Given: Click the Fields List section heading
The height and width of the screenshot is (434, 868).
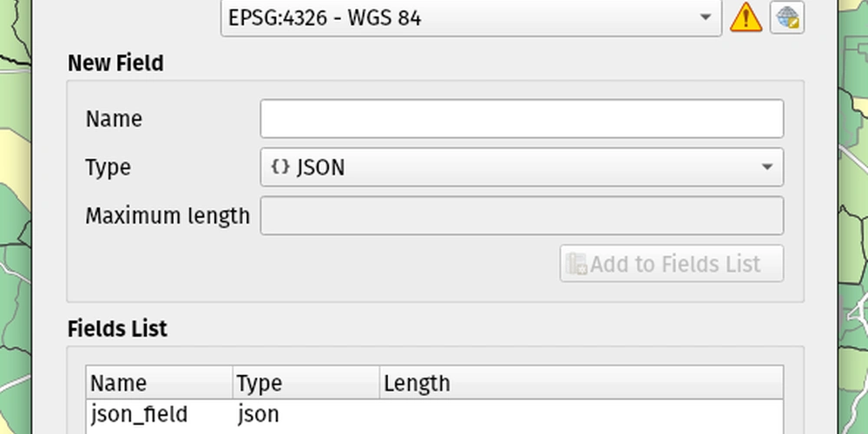Looking at the screenshot, I should (x=117, y=328).
